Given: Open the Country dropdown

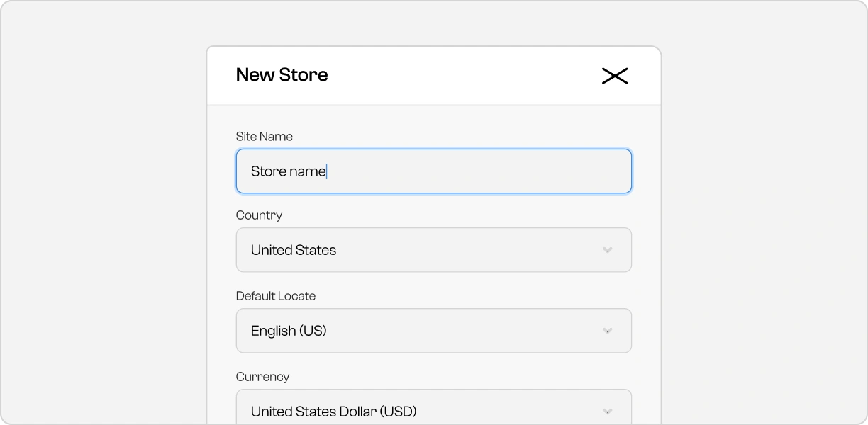Looking at the screenshot, I should point(433,250).
